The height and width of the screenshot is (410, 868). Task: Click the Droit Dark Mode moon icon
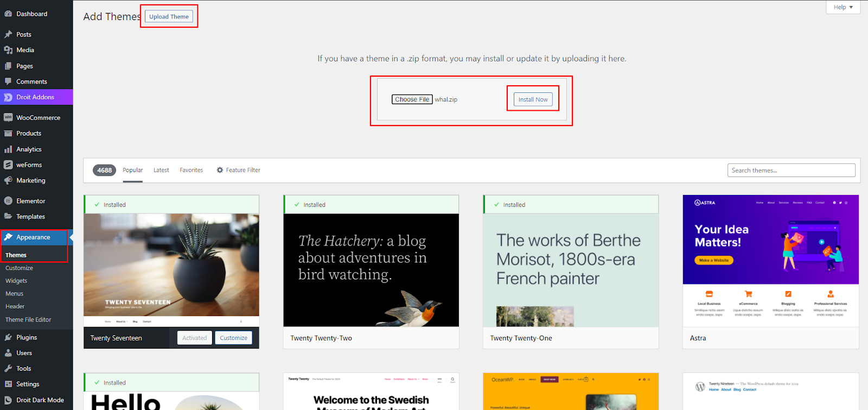click(x=8, y=400)
